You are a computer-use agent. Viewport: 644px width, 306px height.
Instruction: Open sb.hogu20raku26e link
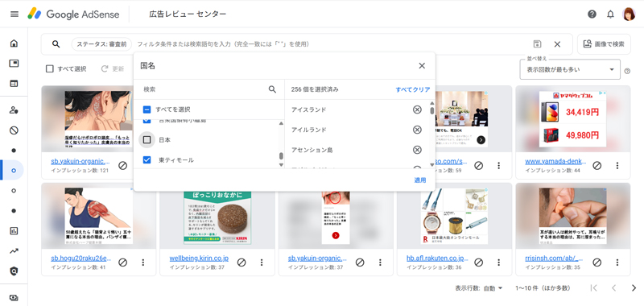[x=81, y=258]
